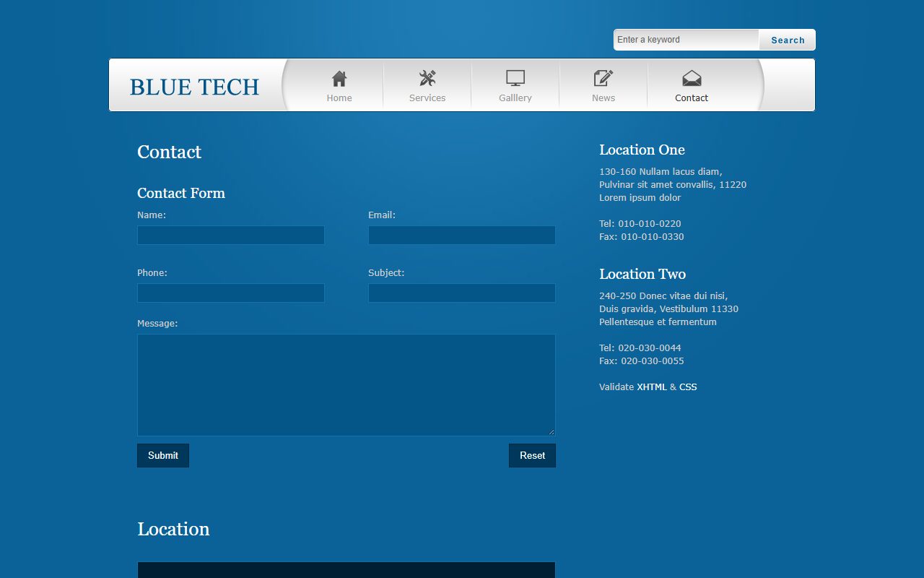Reset the contact form
This screenshot has width=924, height=578.
pyautogui.click(x=532, y=455)
